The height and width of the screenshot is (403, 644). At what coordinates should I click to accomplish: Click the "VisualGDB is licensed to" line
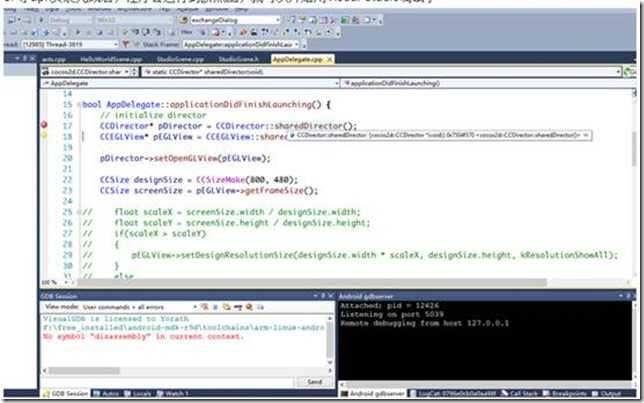pos(116,319)
